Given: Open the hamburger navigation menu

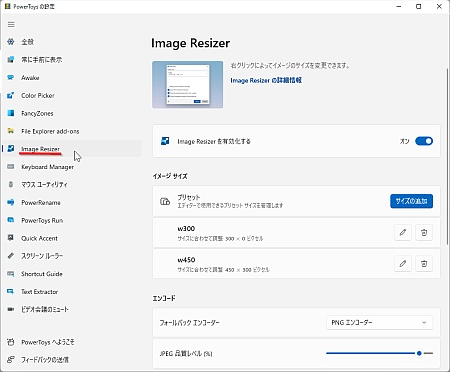Looking at the screenshot, I should (x=11, y=24).
